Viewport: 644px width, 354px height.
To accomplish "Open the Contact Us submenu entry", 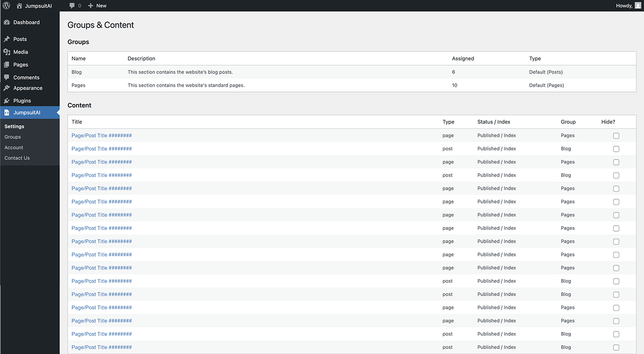I will tap(17, 158).
